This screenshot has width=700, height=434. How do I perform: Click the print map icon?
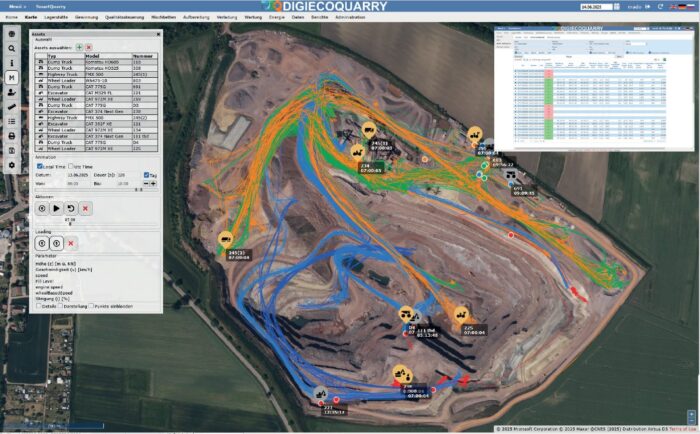point(12,136)
